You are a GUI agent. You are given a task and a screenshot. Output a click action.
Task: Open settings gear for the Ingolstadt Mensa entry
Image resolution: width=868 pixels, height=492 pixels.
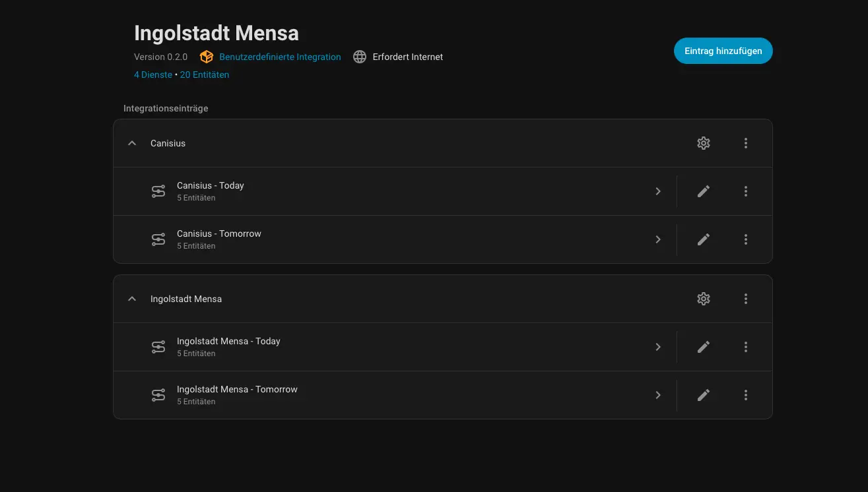click(x=703, y=299)
